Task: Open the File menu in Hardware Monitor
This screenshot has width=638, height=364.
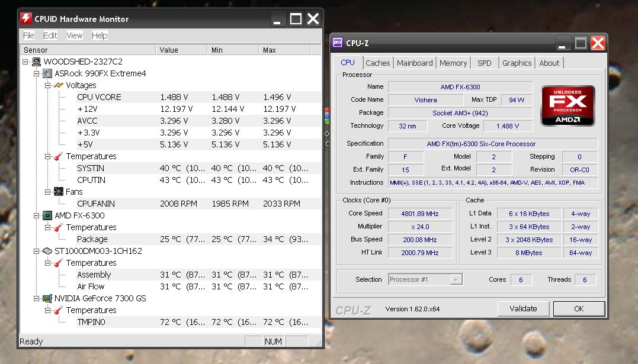Action: 28,36
